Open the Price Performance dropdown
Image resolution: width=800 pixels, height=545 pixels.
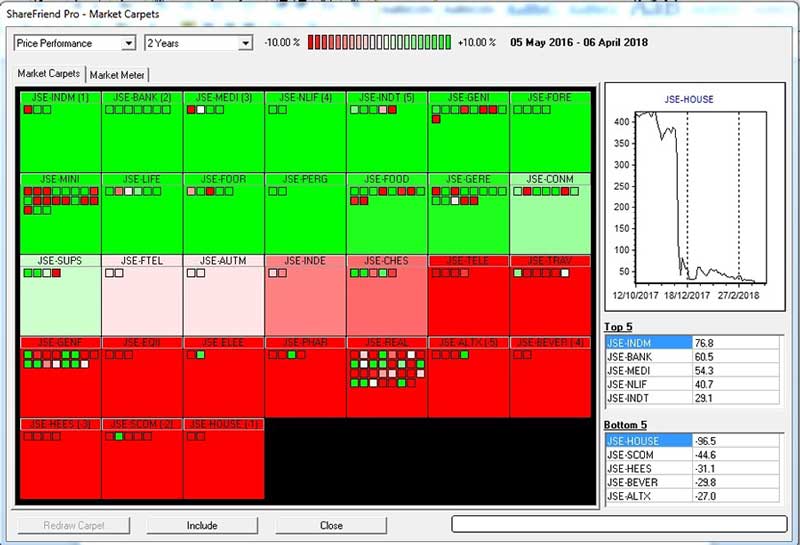pyautogui.click(x=74, y=43)
